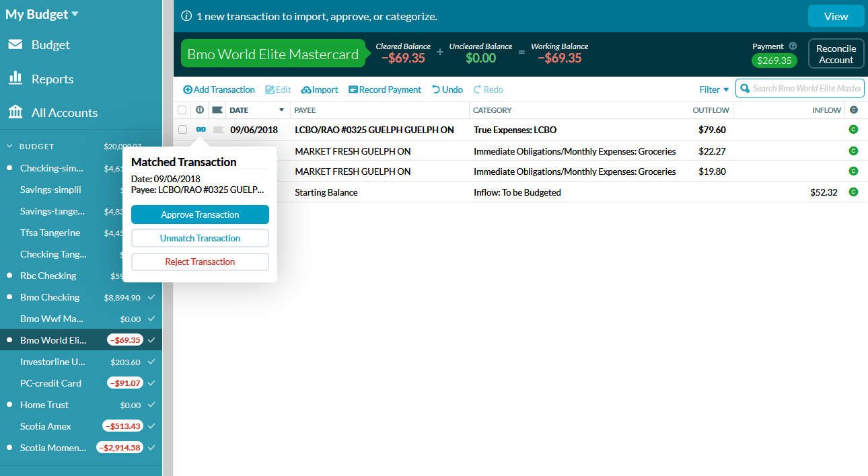The width and height of the screenshot is (868, 476).
Task: Click the matched link icon on LCBO row
Action: (201, 129)
